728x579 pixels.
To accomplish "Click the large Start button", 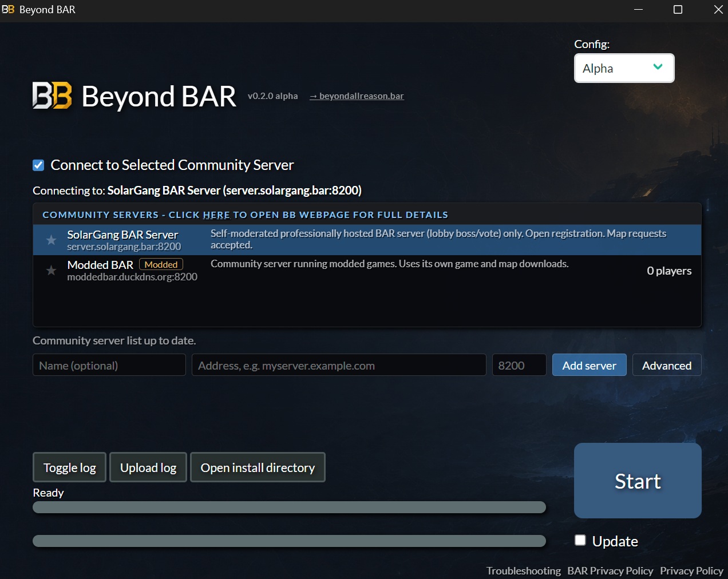I will click(x=638, y=481).
